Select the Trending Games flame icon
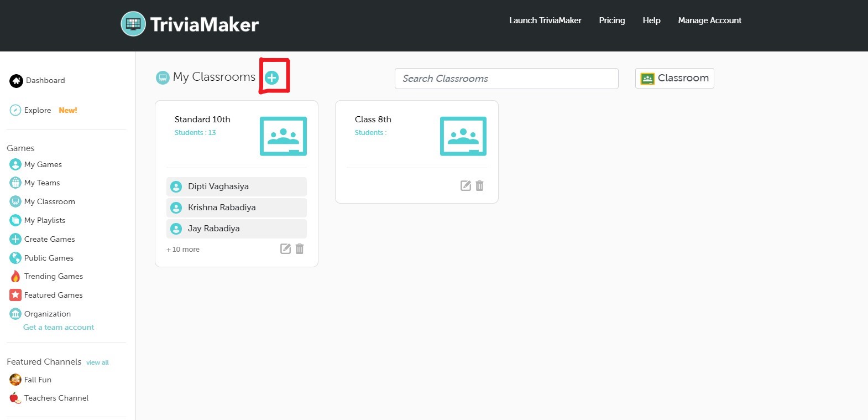This screenshot has height=420, width=868. click(15, 277)
